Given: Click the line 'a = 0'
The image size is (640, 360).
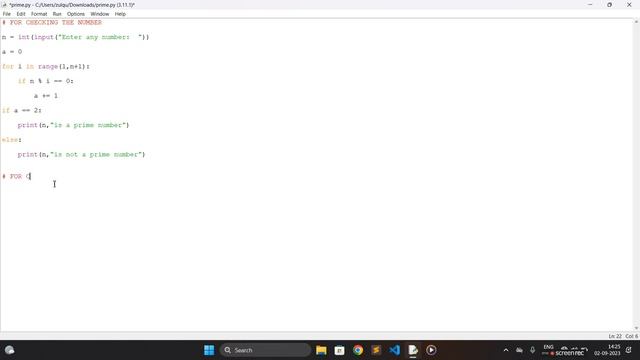Looking at the screenshot, I should click(x=12, y=52).
